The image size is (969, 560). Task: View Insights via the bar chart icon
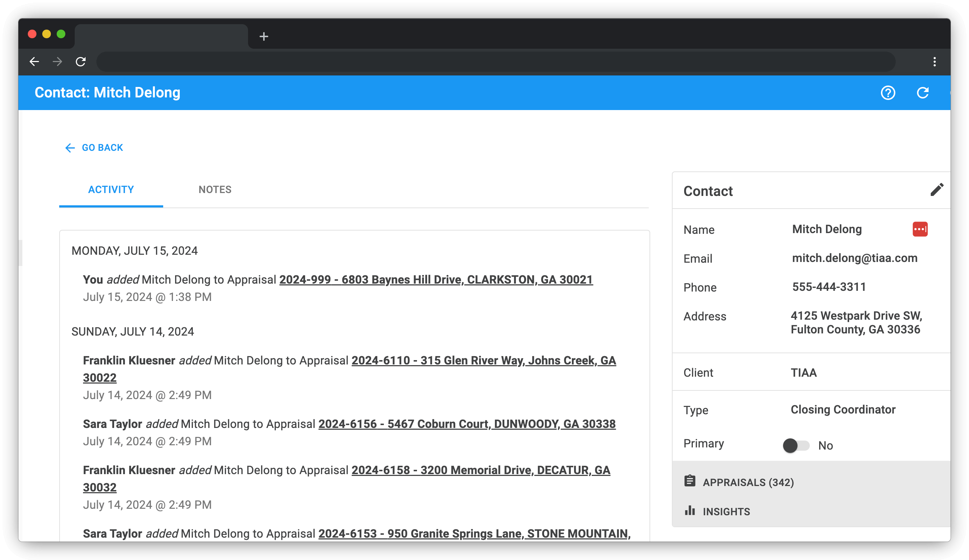pyautogui.click(x=690, y=511)
